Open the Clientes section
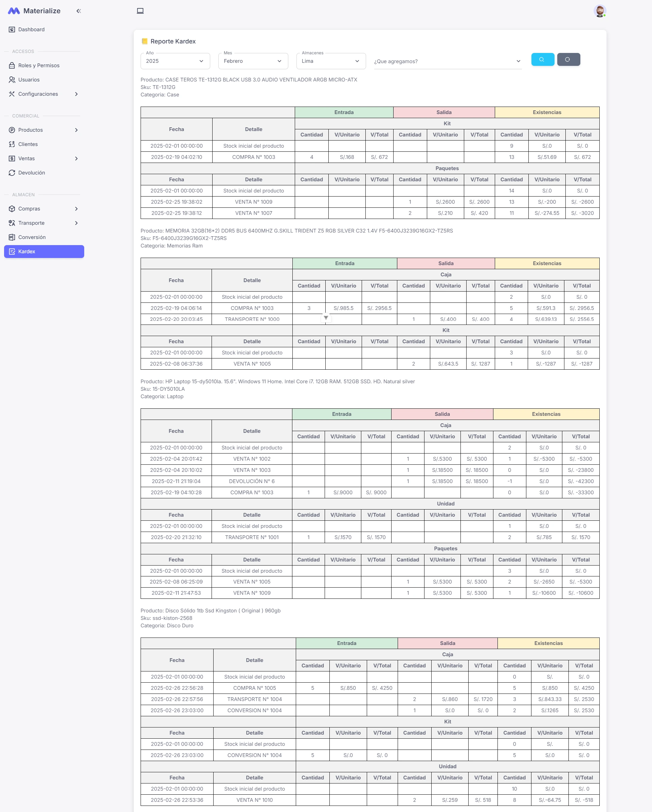The height and width of the screenshot is (812, 652). tap(28, 144)
